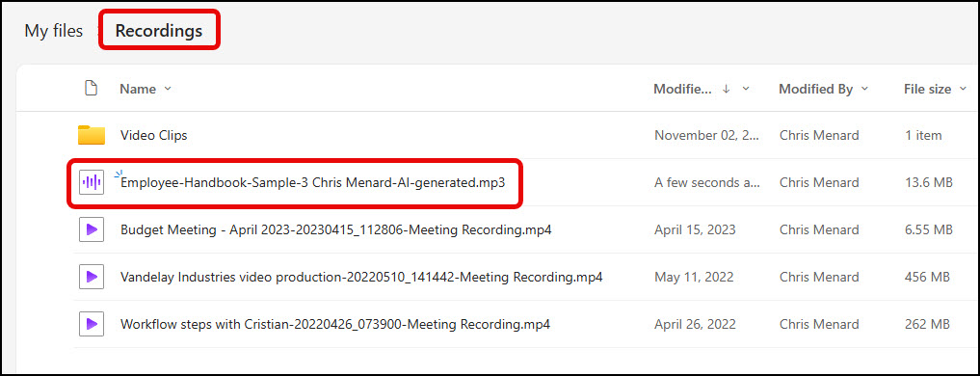Open the Modified By column dropdown

point(864,89)
